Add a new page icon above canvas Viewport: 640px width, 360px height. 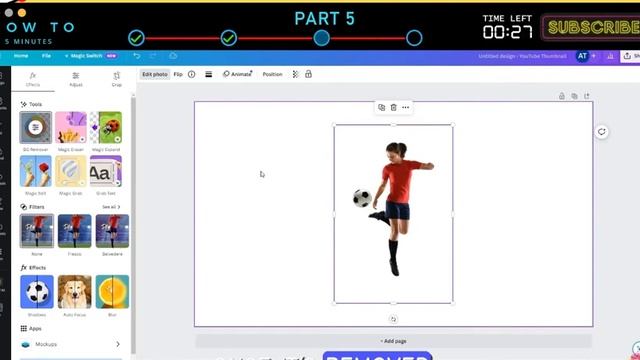click(587, 96)
